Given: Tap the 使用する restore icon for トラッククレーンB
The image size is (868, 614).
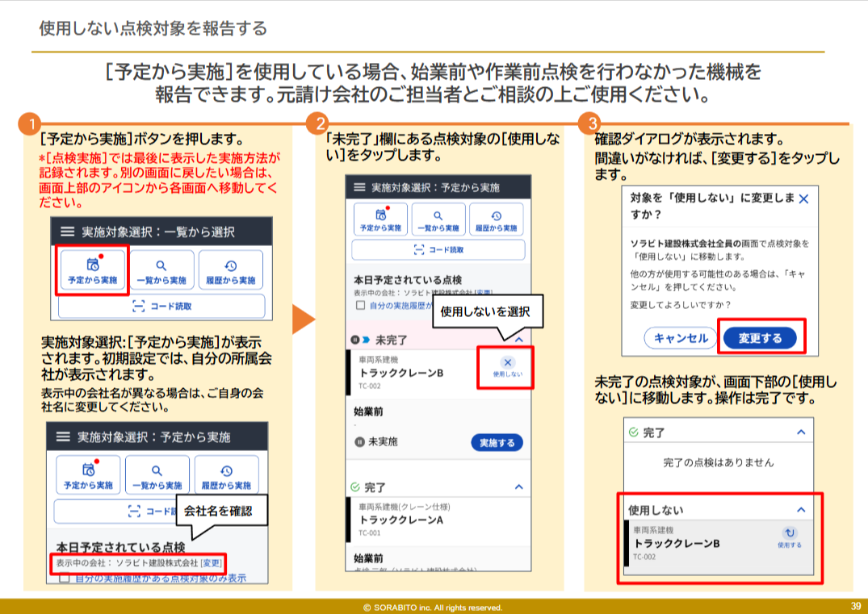Looking at the screenshot, I should coord(789,533).
